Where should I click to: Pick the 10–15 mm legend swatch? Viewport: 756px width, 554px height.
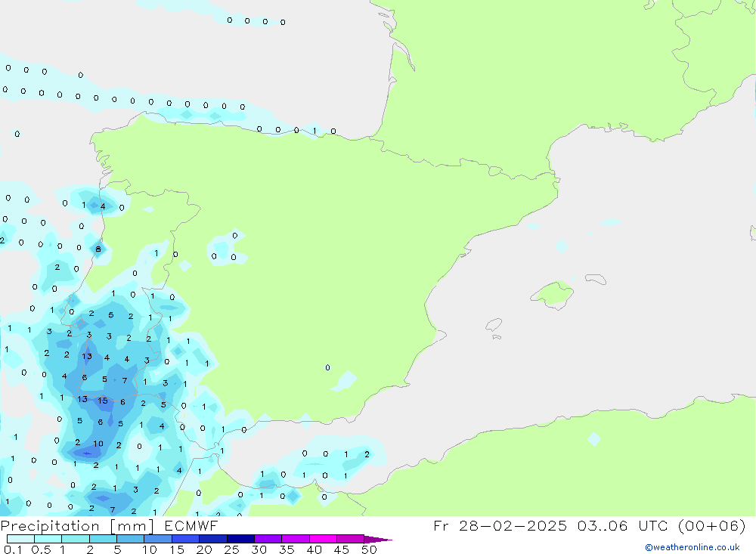pyautogui.click(x=158, y=539)
